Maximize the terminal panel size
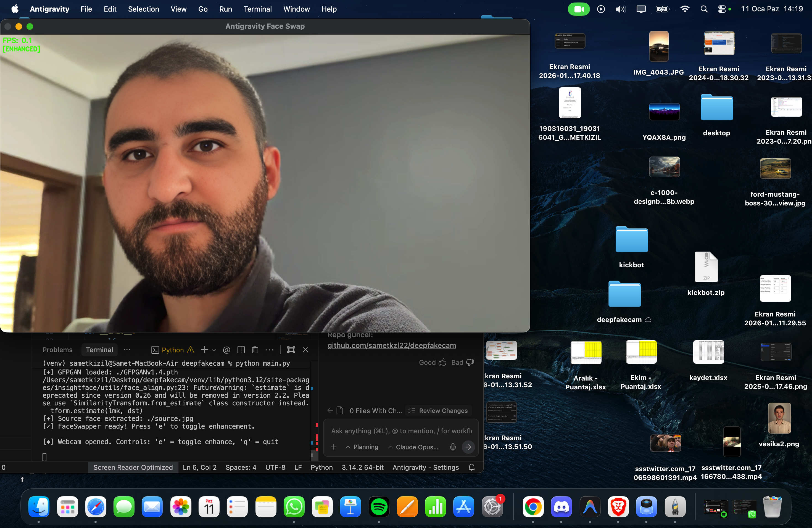The width and height of the screenshot is (812, 528). [291, 350]
